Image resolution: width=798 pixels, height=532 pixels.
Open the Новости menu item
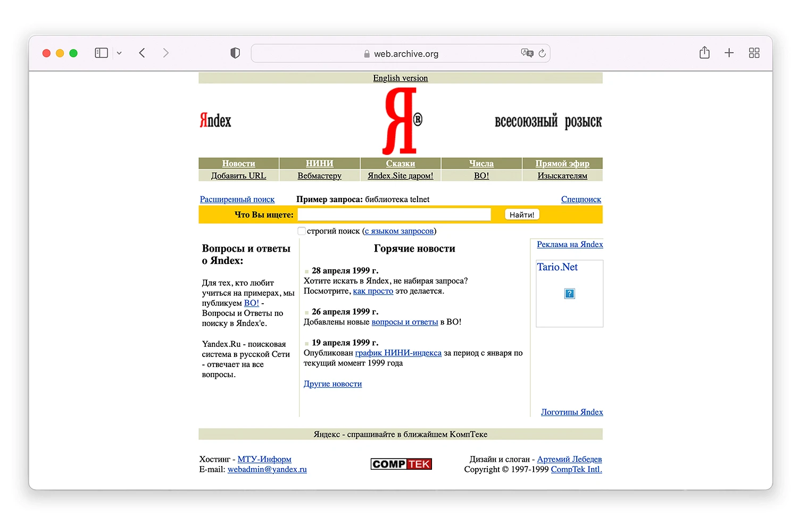point(239,163)
